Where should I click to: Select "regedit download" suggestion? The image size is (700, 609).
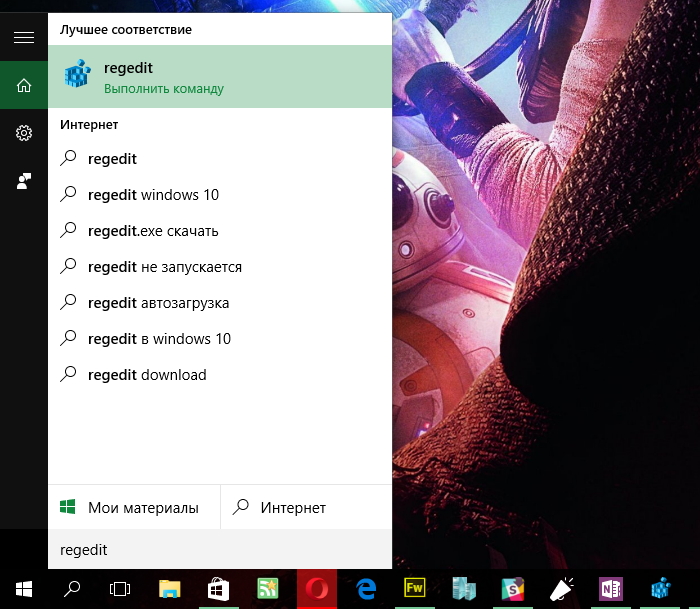tap(220, 375)
